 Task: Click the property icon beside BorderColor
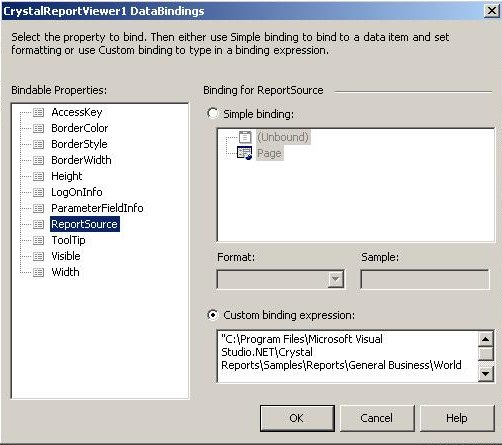[38, 129]
